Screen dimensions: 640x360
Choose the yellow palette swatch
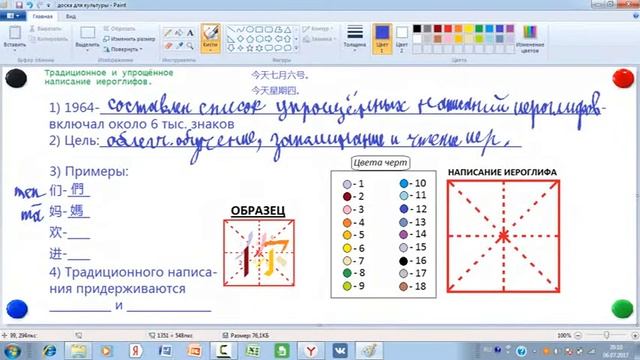pyautogui.click(x=469, y=29)
